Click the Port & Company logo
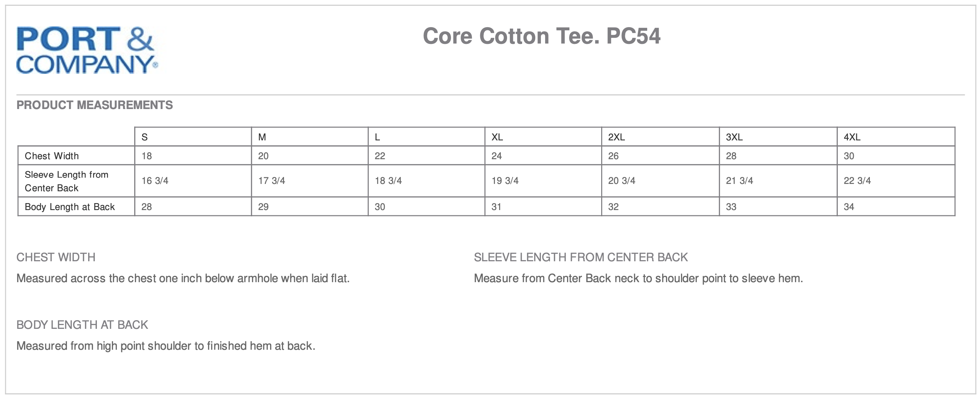 coord(87,50)
